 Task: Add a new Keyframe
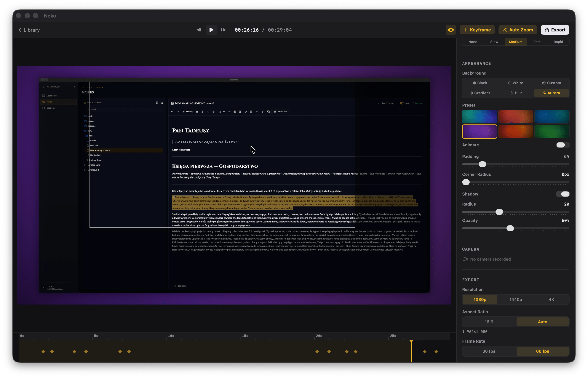(477, 30)
